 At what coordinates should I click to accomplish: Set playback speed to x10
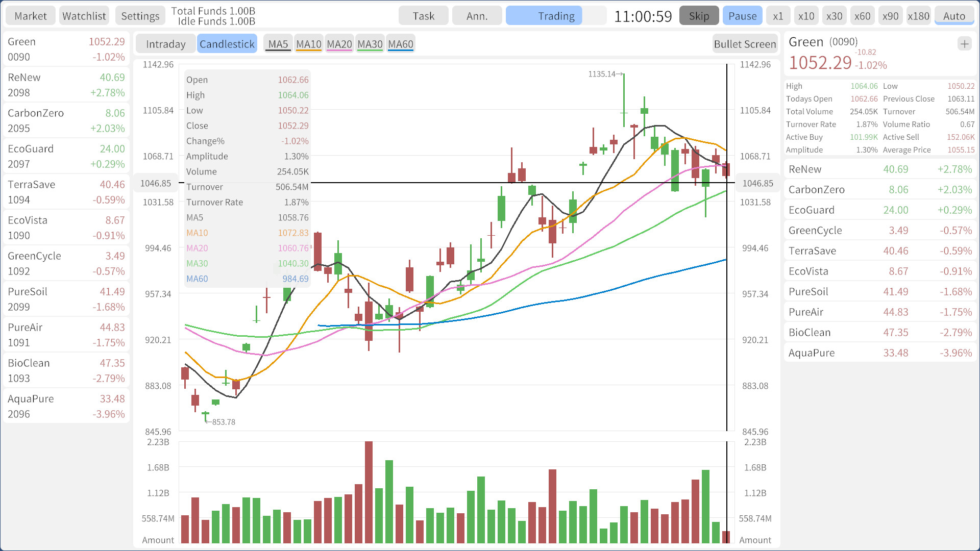806,15
